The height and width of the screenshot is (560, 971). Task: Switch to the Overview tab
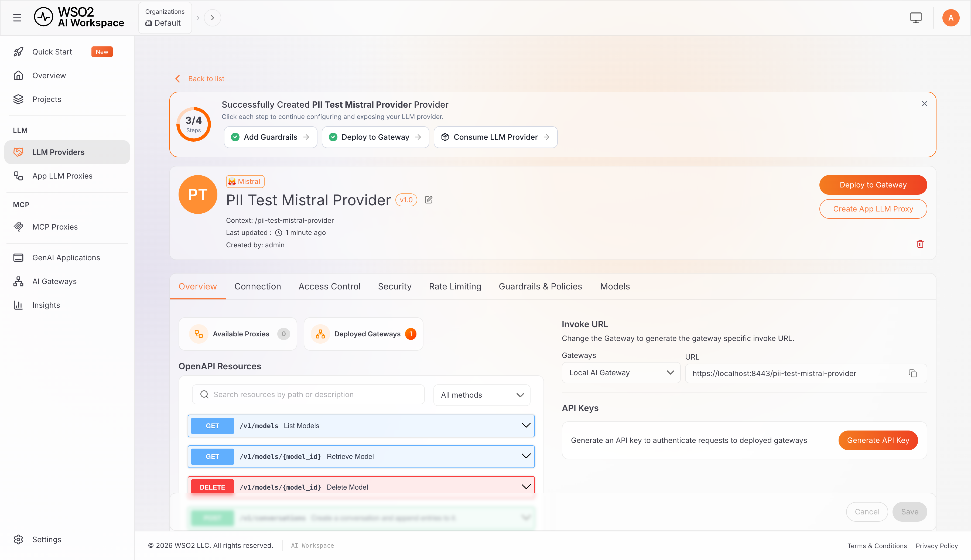[198, 286]
